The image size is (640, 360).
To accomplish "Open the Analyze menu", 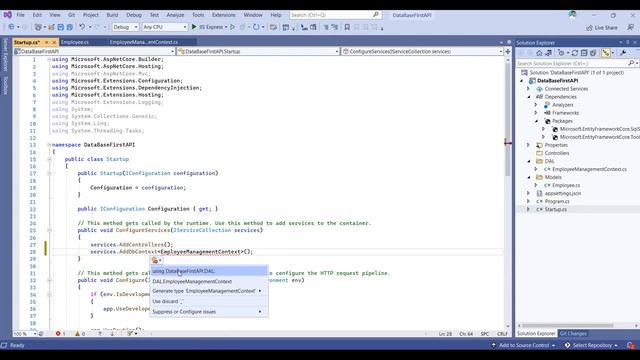I will (x=175, y=15).
